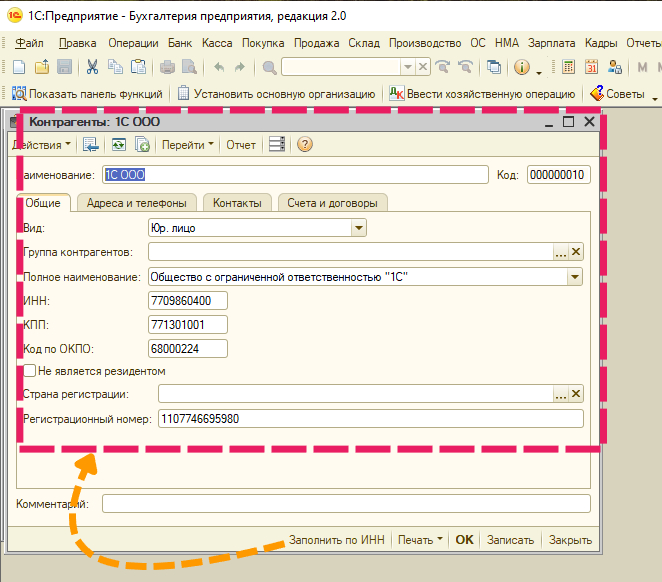
Task: Click Страна регистрации select ellipsis button
Action: coord(561,394)
